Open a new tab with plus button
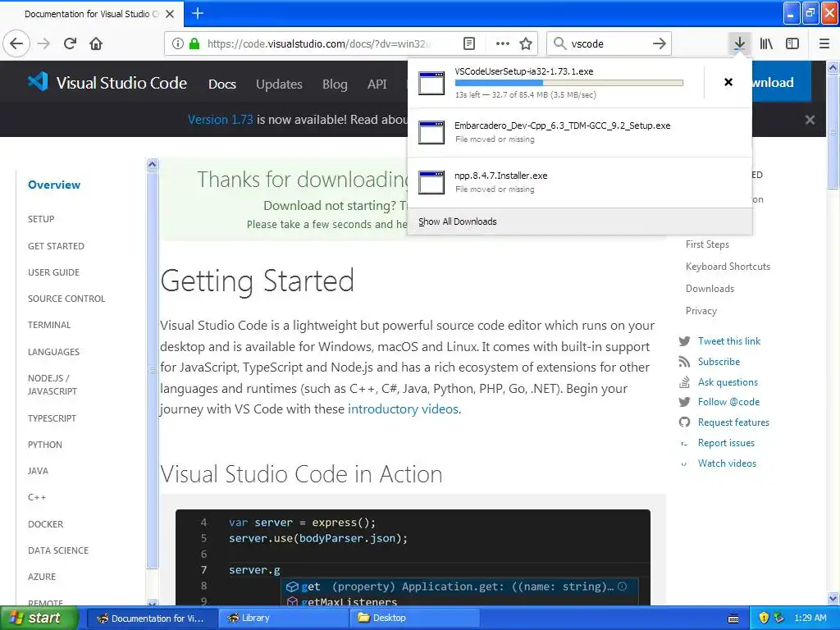 198,13
